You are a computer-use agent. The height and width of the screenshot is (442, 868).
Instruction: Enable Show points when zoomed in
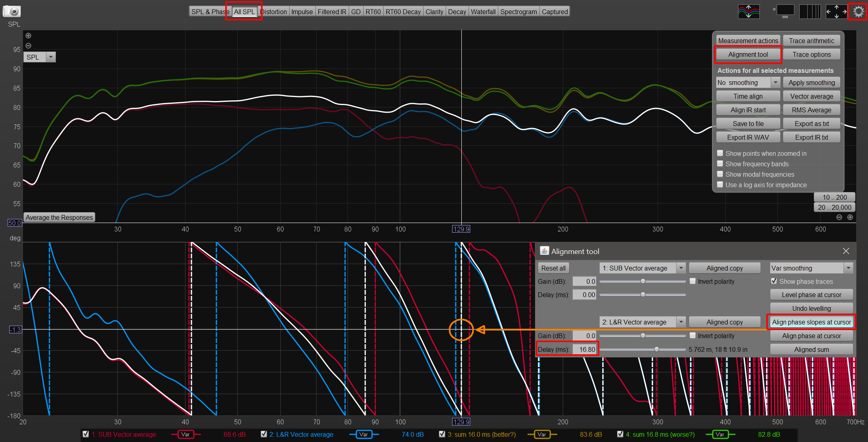click(x=720, y=153)
